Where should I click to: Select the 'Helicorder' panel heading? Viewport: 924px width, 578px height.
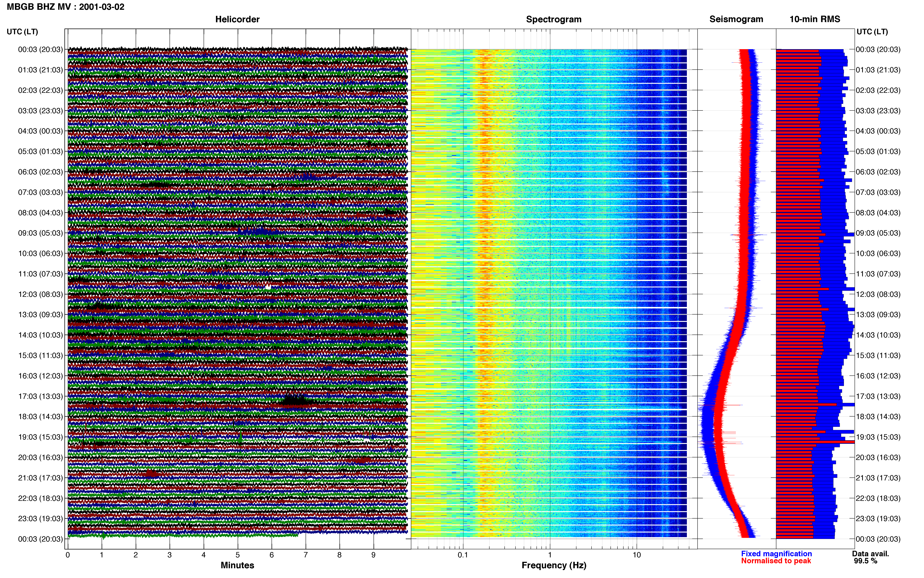point(237,19)
